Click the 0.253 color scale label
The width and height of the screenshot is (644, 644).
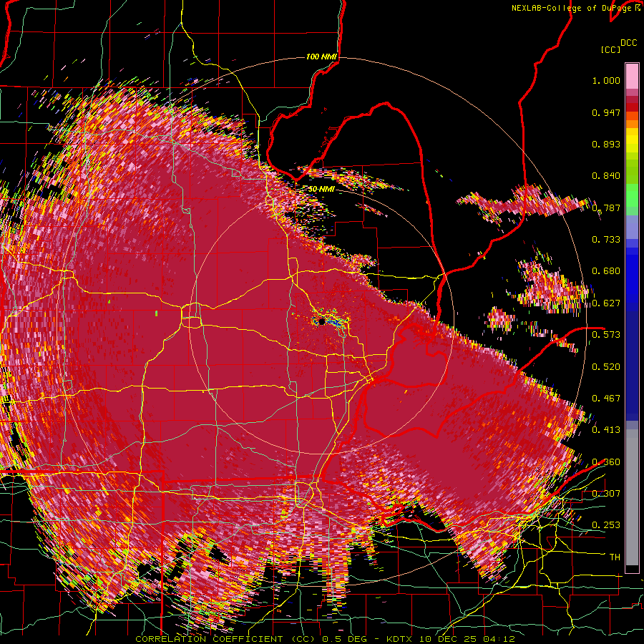pyautogui.click(x=606, y=525)
